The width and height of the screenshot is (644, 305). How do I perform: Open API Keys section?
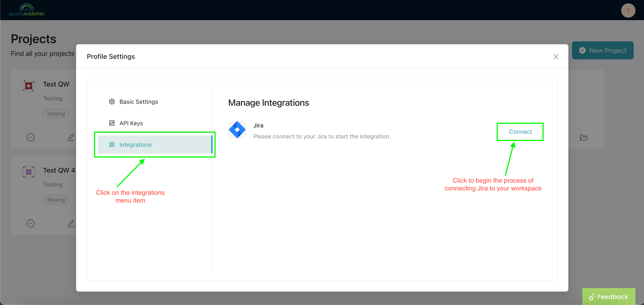pos(155,123)
